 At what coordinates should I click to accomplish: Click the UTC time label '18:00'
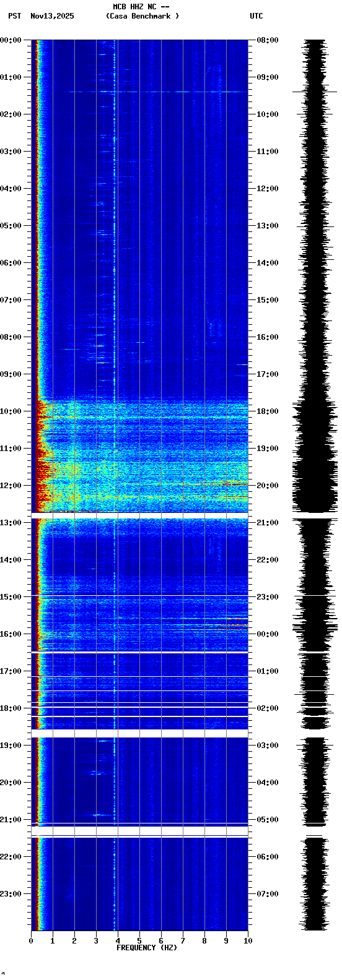(x=268, y=411)
